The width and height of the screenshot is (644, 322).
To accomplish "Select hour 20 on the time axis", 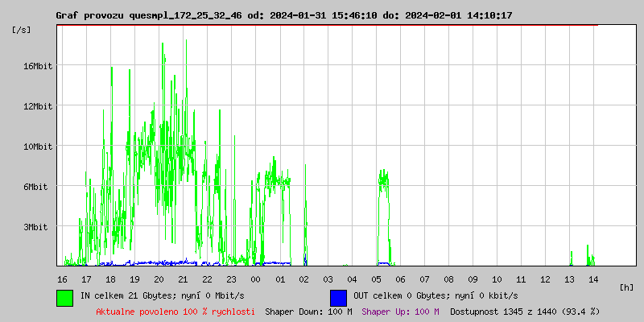I will pyautogui.click(x=159, y=279).
